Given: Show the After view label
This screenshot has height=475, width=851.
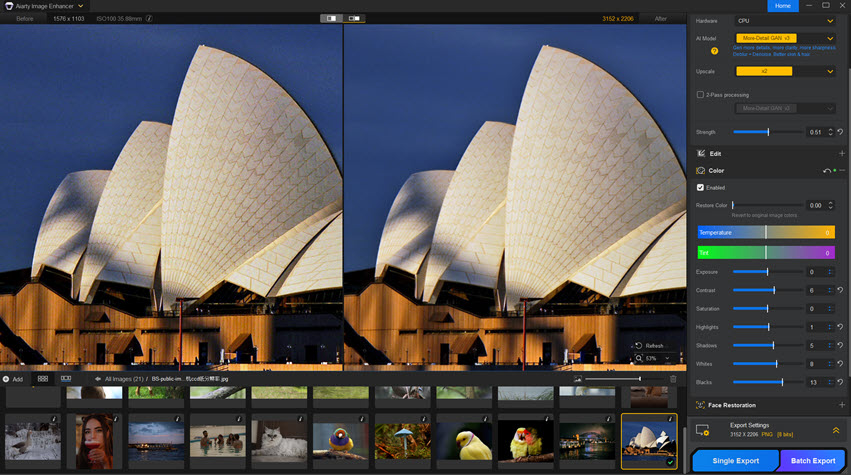Looking at the screenshot, I should 661,18.
